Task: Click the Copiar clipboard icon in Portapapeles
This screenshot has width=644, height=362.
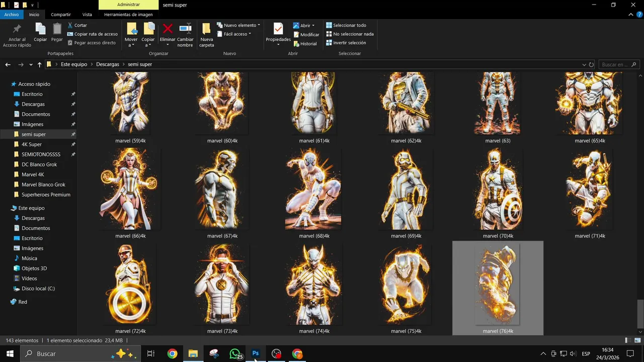Action: [x=40, y=29]
